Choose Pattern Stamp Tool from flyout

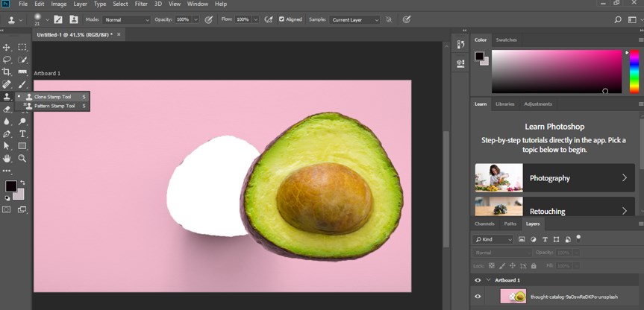[x=54, y=106]
